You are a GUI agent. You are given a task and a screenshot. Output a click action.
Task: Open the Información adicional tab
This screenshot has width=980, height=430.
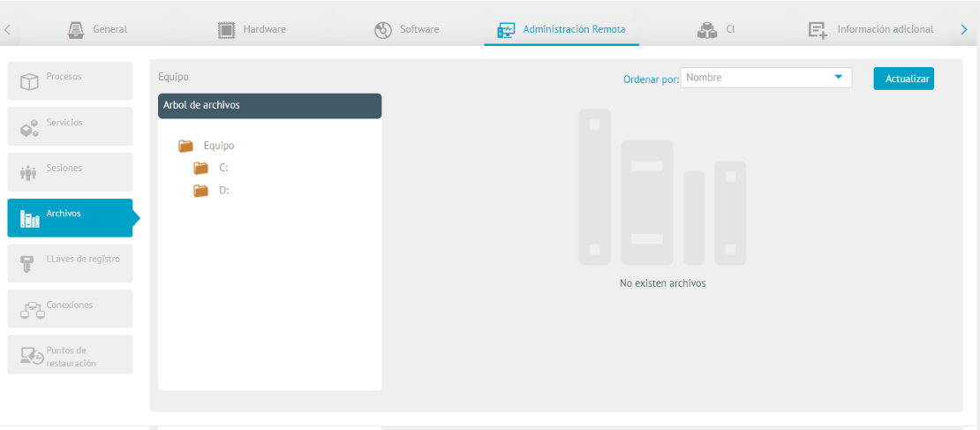(871, 29)
